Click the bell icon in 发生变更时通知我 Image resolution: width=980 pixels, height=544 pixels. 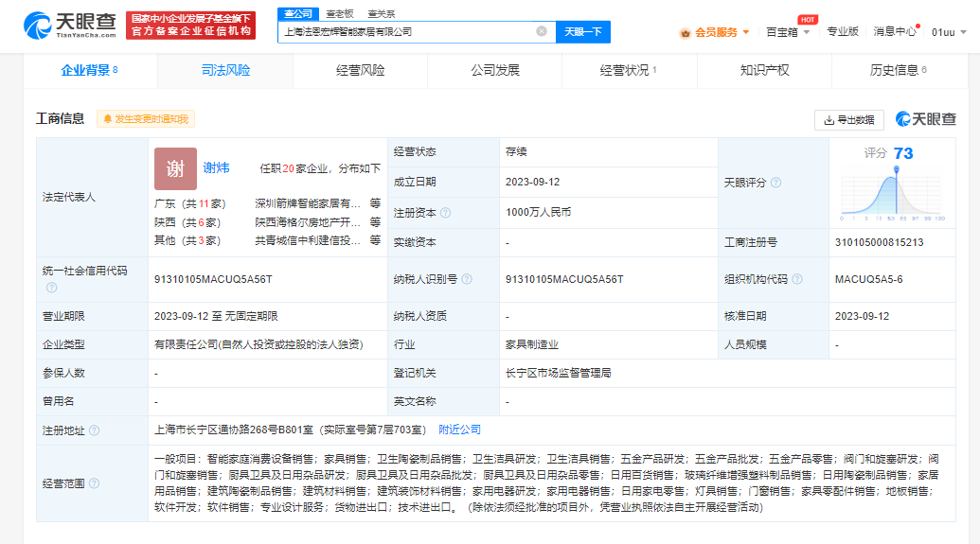108,118
